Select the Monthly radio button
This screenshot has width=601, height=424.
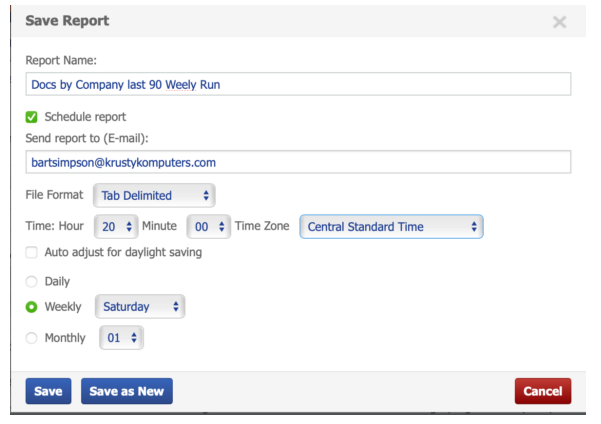[32, 338]
